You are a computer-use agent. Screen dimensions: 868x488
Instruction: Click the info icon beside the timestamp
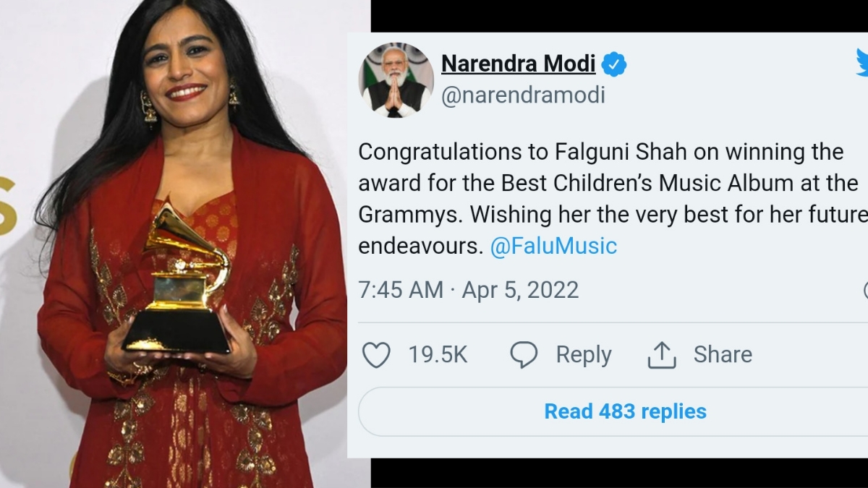pos(866,291)
